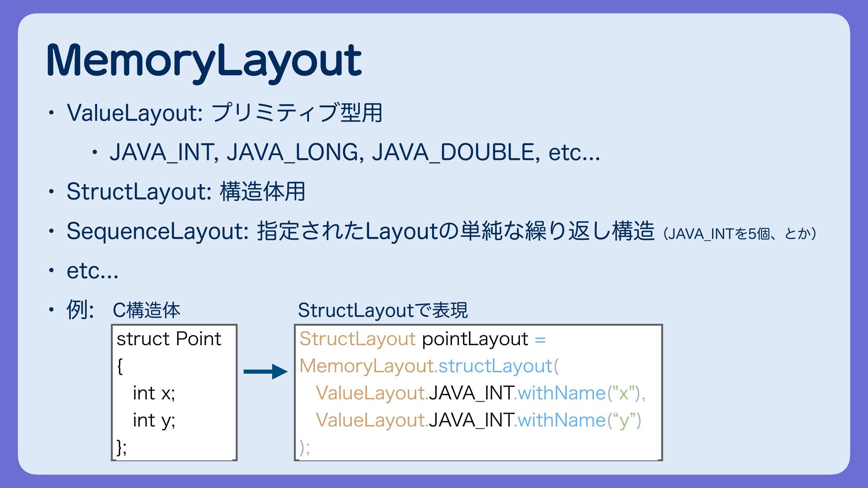Click the SequenceLayout bullet text
Viewport: 868px width, 488px height.
tap(360, 231)
